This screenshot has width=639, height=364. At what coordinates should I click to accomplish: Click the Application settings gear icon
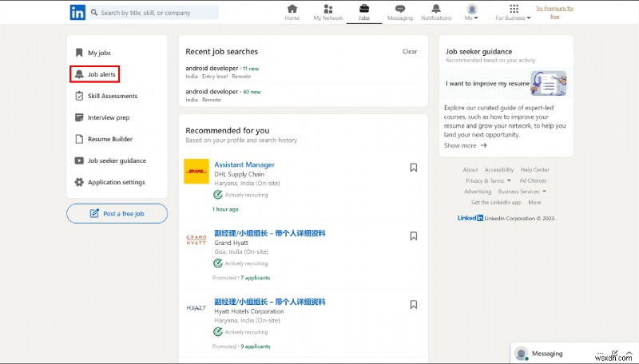[79, 182]
